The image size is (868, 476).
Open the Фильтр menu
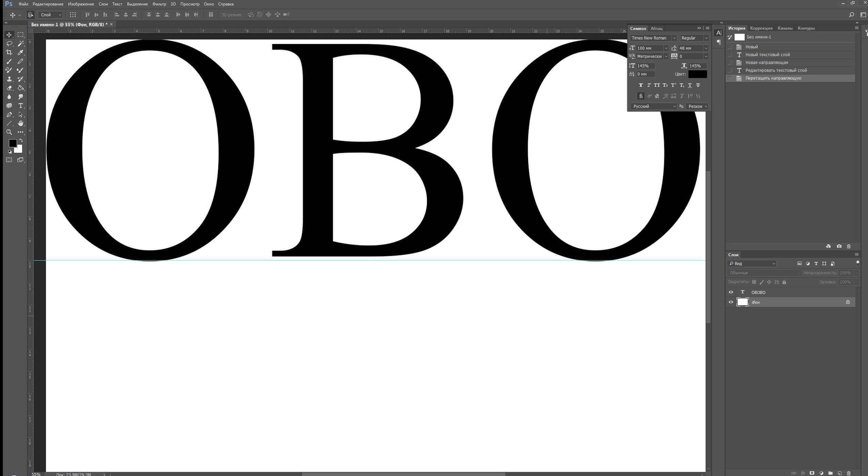[158, 4]
